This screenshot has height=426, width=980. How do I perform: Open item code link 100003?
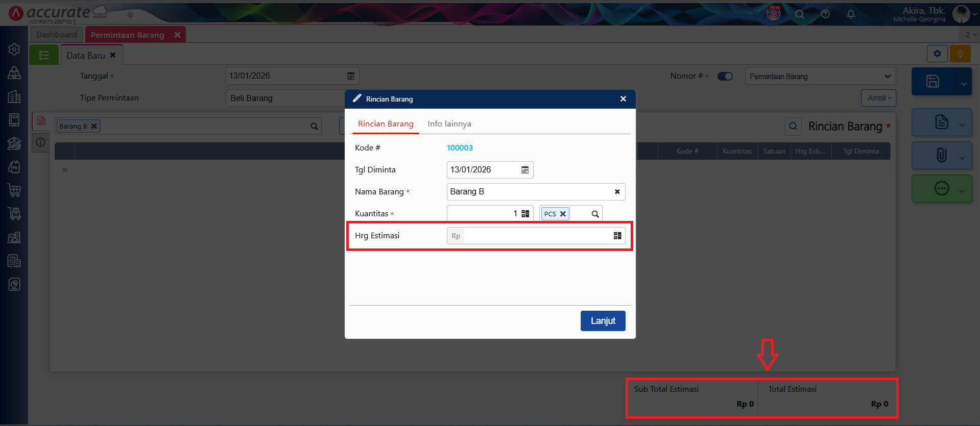[460, 148]
